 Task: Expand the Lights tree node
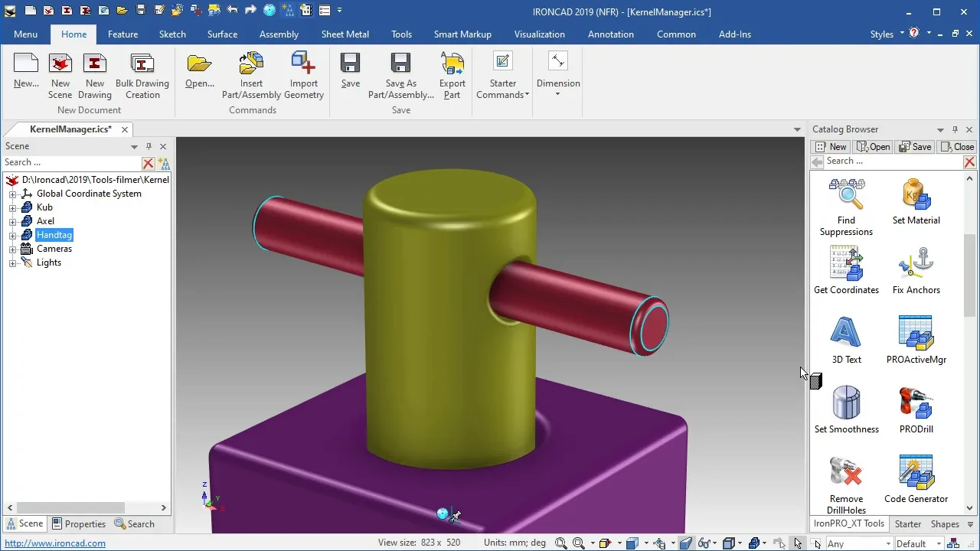(12, 262)
